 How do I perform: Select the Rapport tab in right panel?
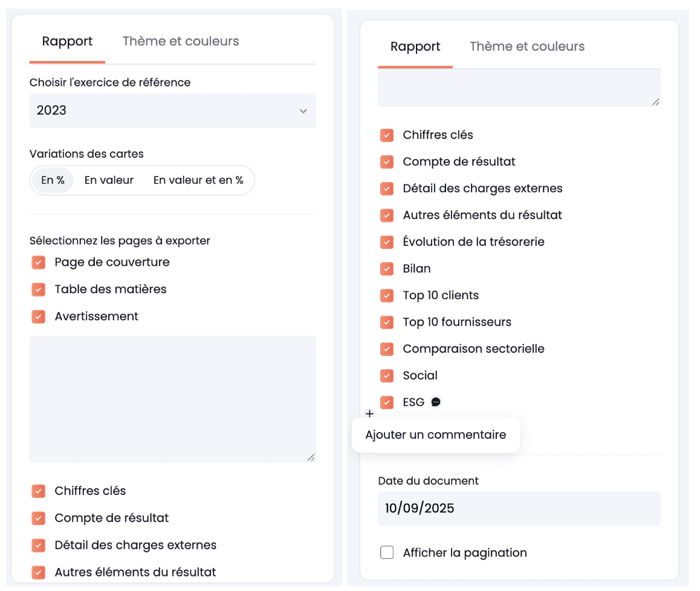(415, 47)
